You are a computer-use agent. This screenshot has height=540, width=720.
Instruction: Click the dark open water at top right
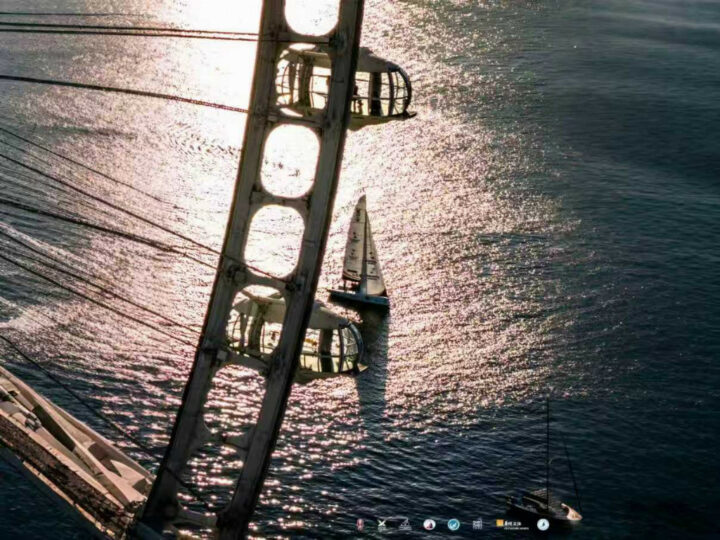(620, 80)
